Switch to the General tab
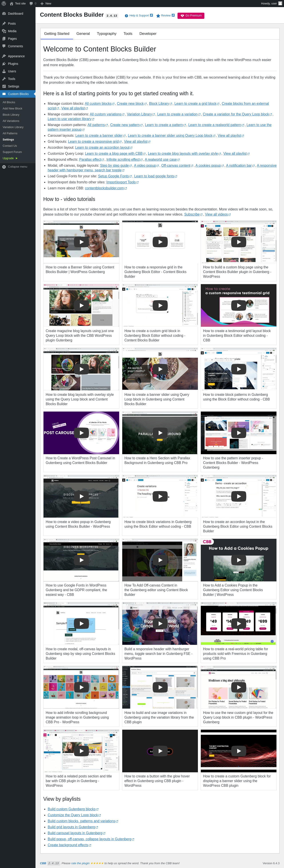This screenshot has width=284, height=868. click(x=83, y=34)
